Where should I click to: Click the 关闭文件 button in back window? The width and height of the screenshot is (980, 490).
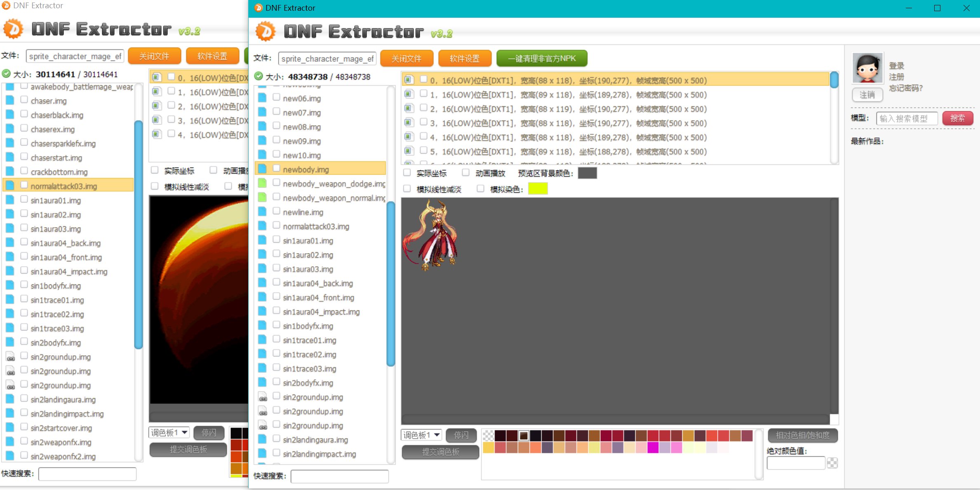pos(154,56)
